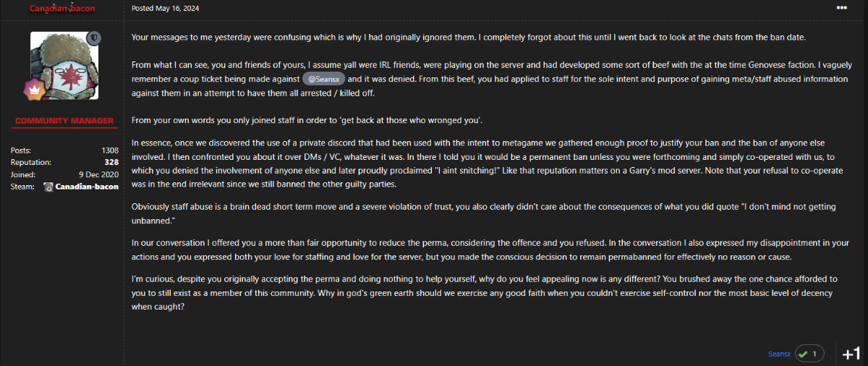Open the Canadian bacon avatar image

64,66
